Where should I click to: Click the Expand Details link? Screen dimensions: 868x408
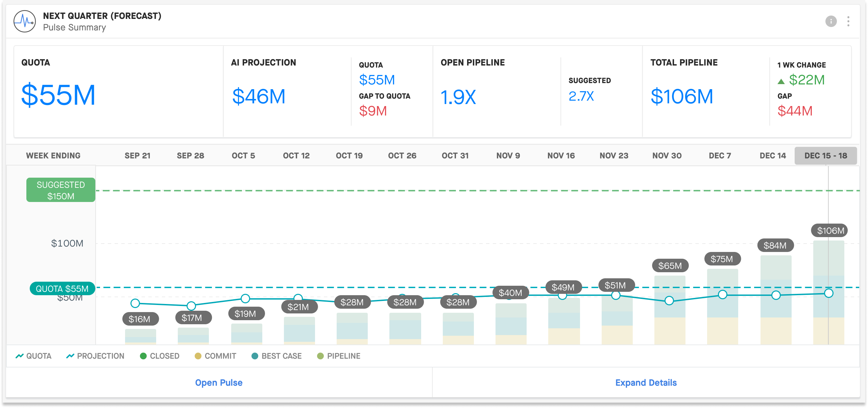click(x=646, y=383)
